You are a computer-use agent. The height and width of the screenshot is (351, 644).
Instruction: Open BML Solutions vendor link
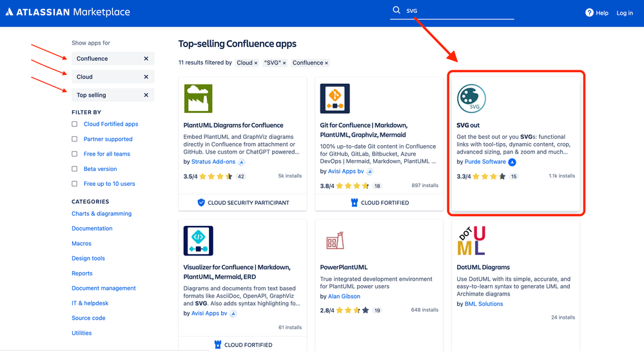pyautogui.click(x=483, y=304)
